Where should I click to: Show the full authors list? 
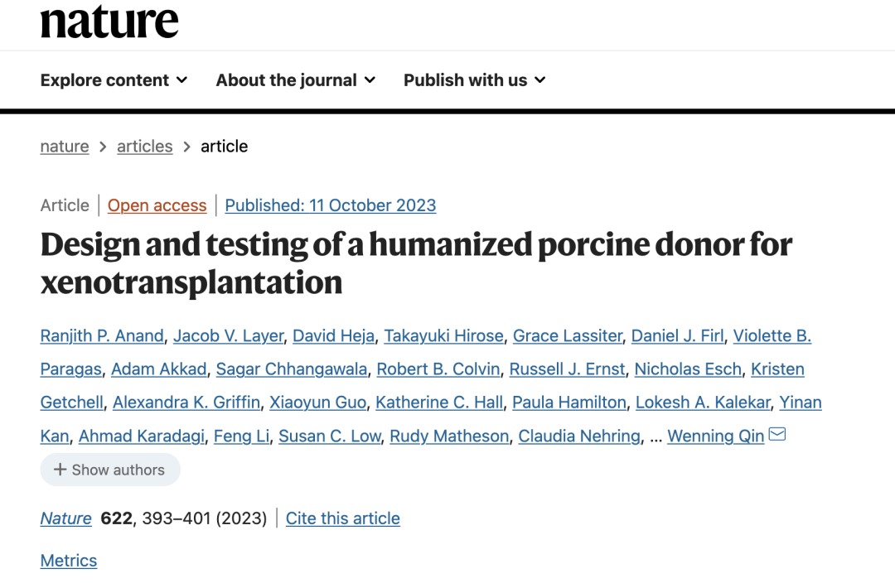(x=109, y=470)
